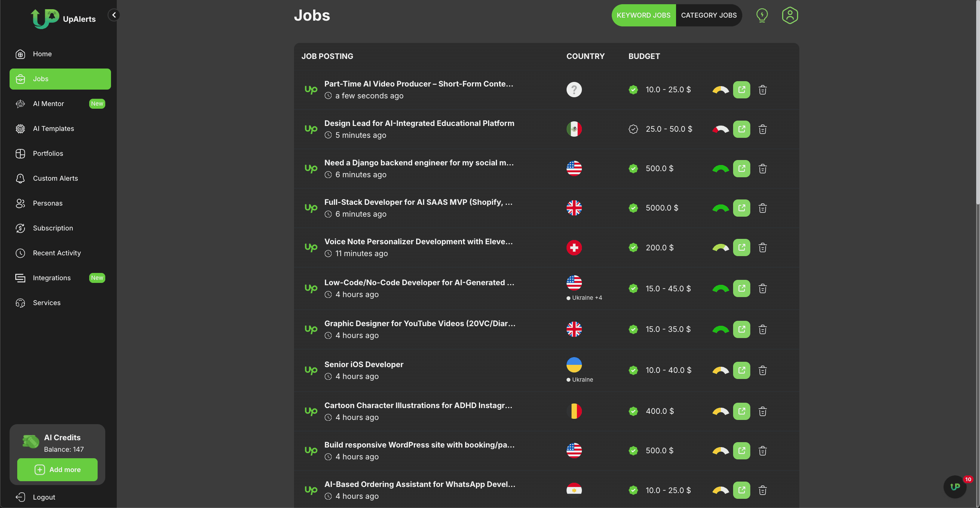
Task: Click the Custom Alerts bell icon
Action: pyautogui.click(x=20, y=178)
